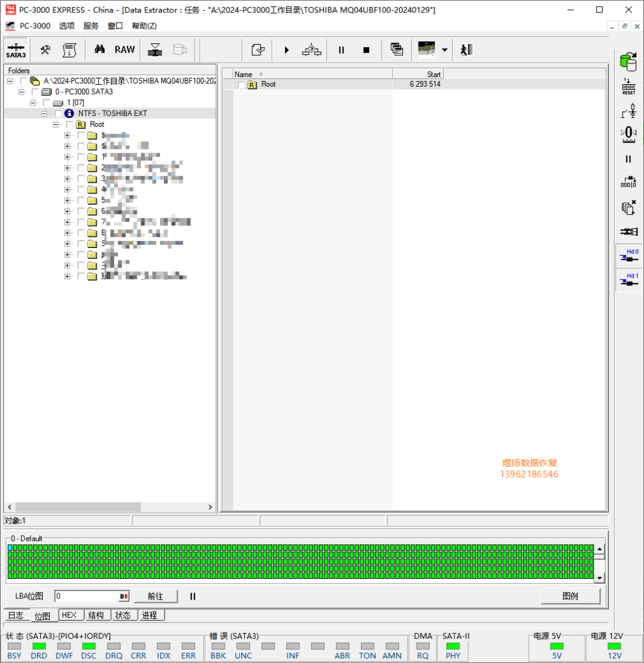Open the 选项 menu

67,26
